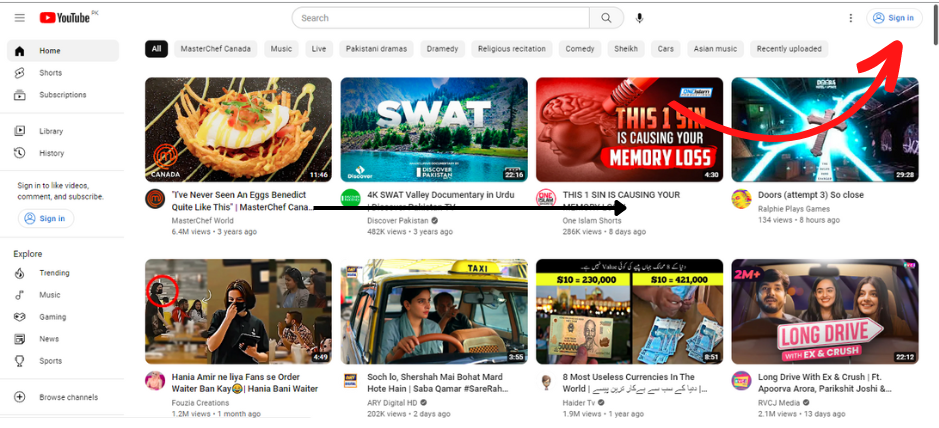The image size is (939, 428).
Task: Open Sports under Explore
Action: pos(63,361)
